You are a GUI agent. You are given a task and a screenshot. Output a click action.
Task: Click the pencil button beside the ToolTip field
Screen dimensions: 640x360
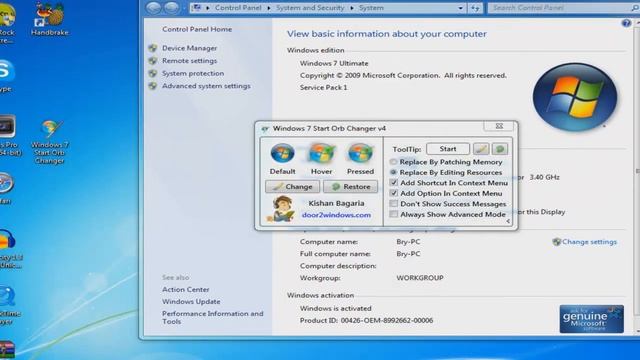pyautogui.click(x=481, y=149)
